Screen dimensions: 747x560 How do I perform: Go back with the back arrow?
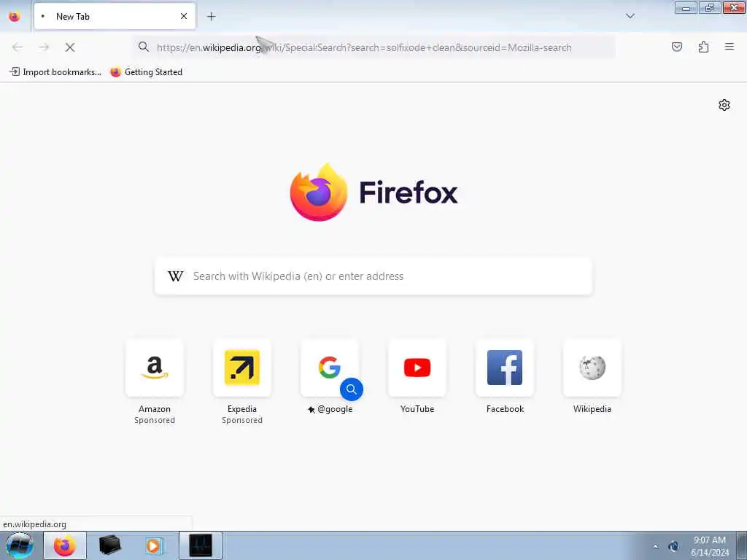point(18,47)
